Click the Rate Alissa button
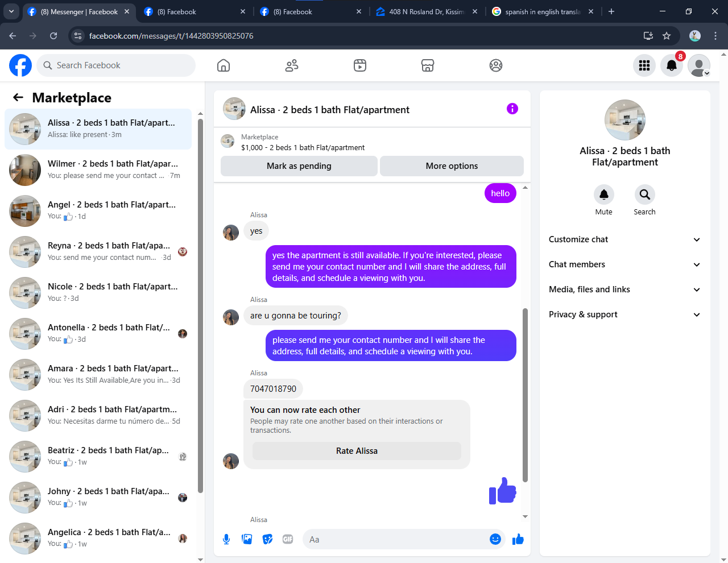Screen dimensions: 728x563 pos(357,451)
